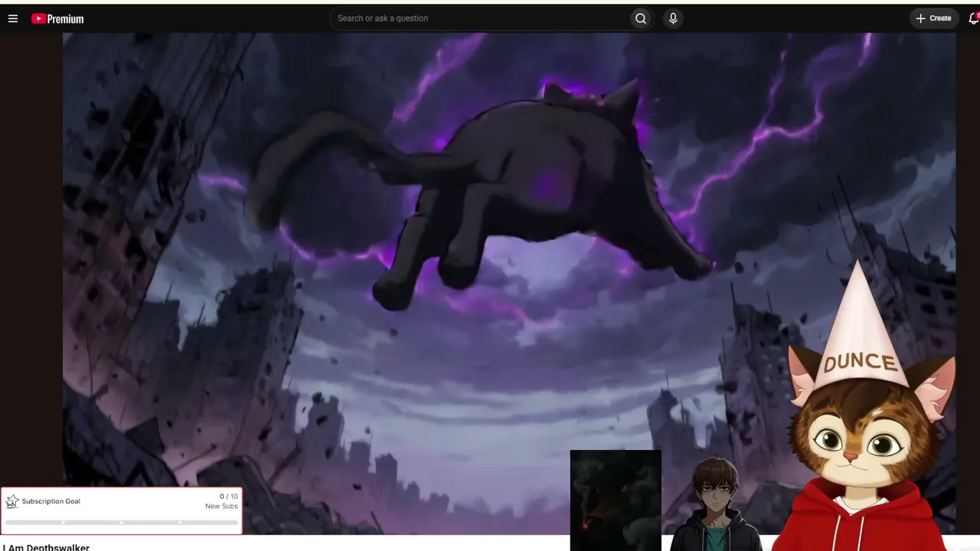Open the YouTube guide hamburger menu

tap(13, 18)
